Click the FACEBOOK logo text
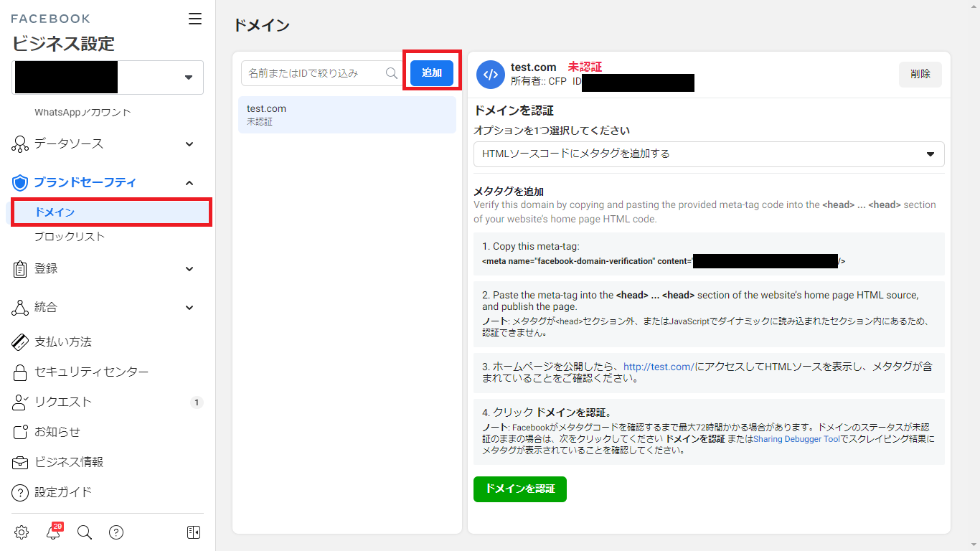The height and width of the screenshot is (551, 980). click(x=50, y=19)
